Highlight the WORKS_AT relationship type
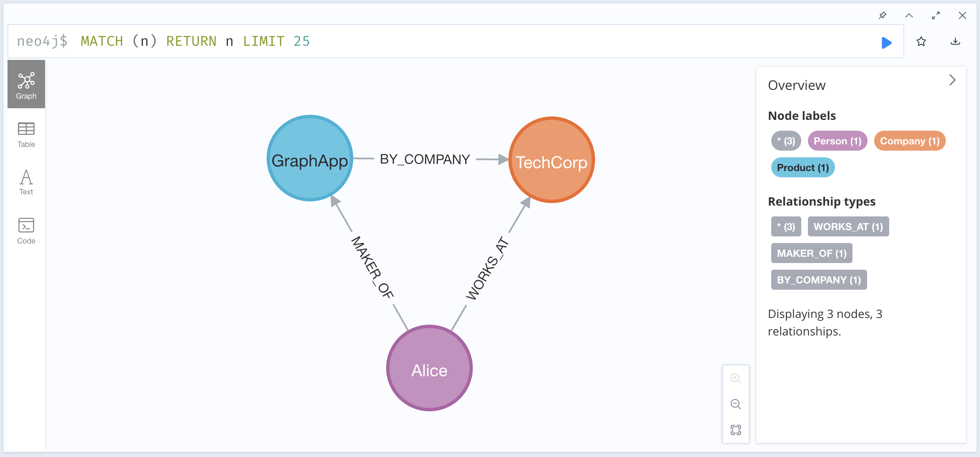The image size is (980, 457). pyautogui.click(x=848, y=226)
